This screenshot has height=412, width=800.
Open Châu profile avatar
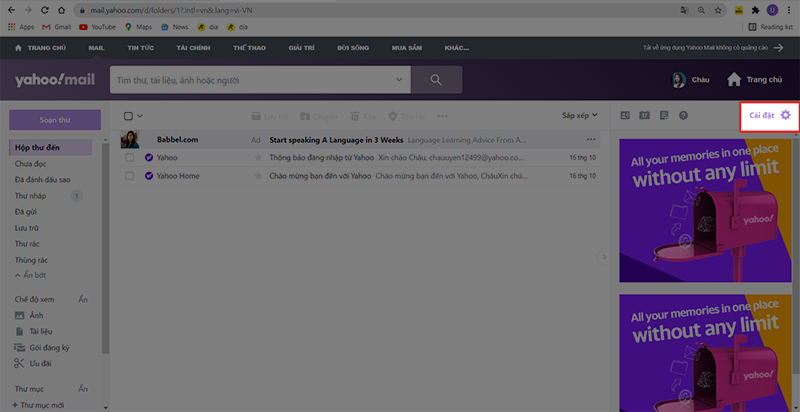click(x=679, y=80)
